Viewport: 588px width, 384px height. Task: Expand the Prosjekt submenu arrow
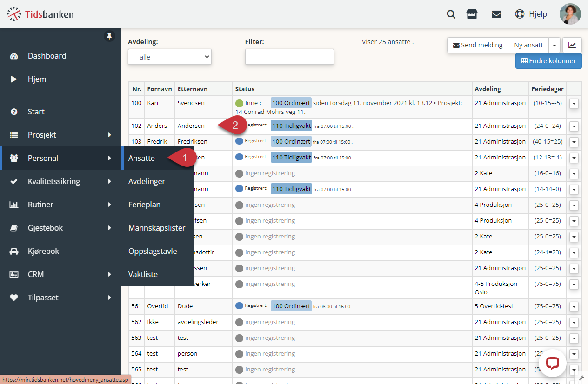coord(110,135)
